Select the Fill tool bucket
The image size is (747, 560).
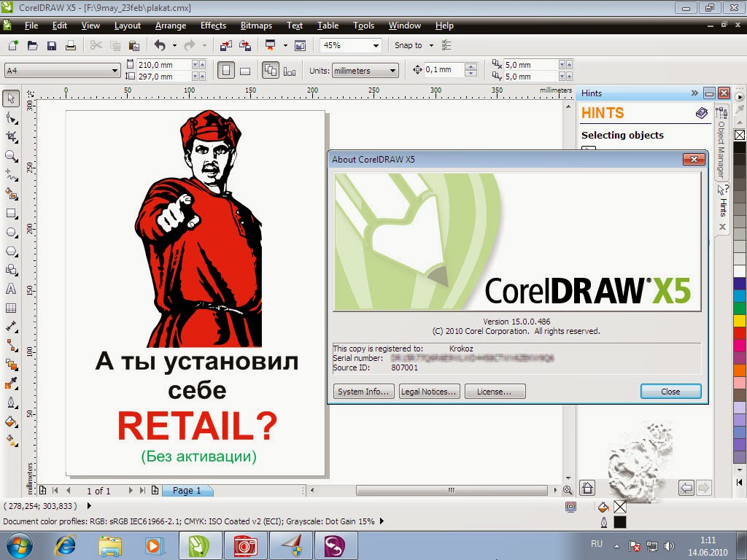(11, 422)
